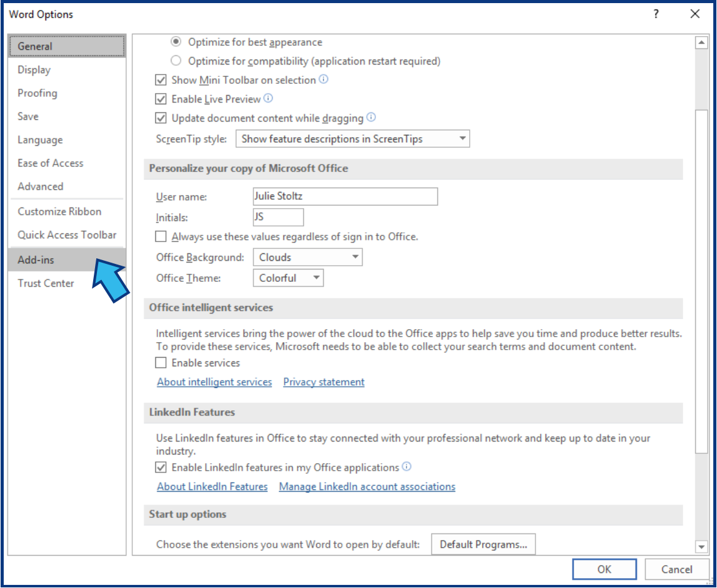Open the Privacy statement link
717x588 pixels.
coord(324,381)
